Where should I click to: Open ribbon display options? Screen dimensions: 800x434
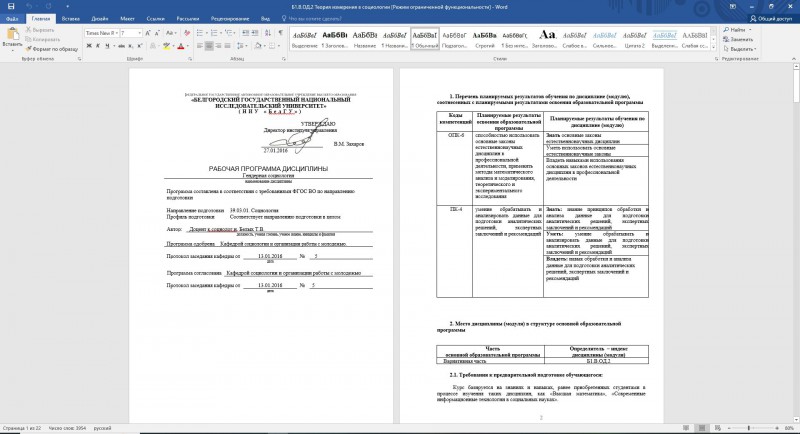click(733, 7)
